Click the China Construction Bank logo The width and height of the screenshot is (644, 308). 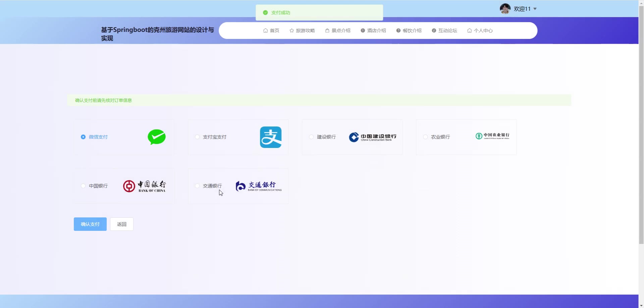pyautogui.click(x=373, y=137)
